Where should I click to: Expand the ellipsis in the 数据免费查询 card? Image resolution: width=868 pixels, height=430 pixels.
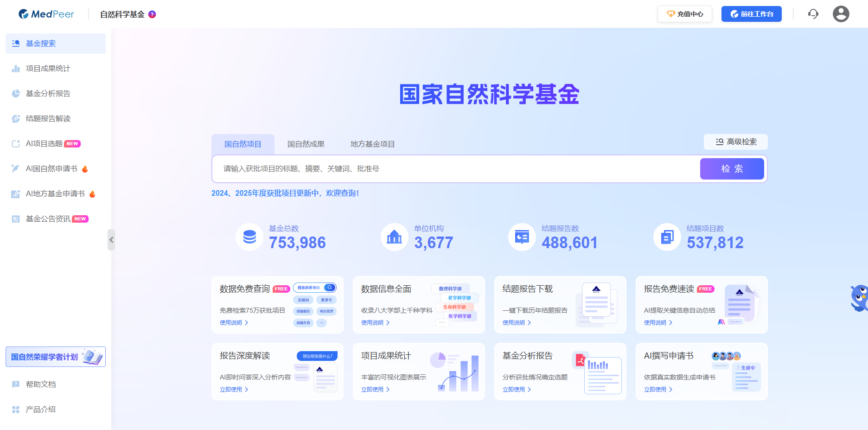(x=322, y=323)
